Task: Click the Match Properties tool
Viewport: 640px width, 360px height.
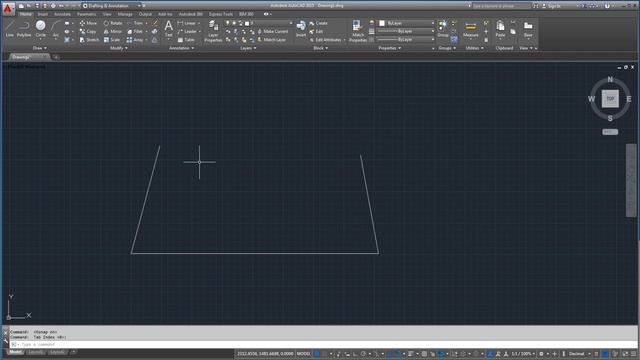Action: click(x=358, y=31)
